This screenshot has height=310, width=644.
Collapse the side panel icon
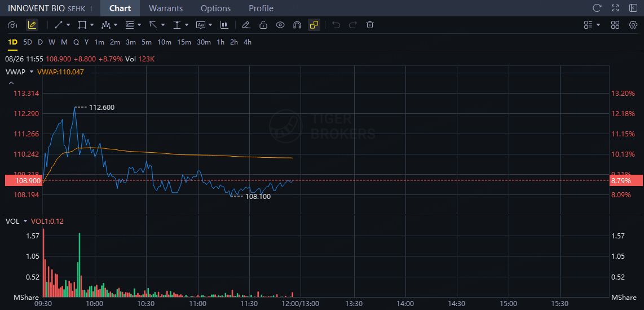tap(633, 8)
